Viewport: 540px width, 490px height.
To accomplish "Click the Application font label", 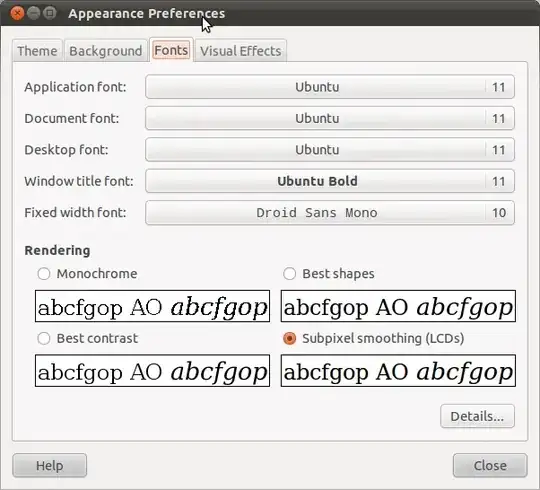I will [75, 87].
